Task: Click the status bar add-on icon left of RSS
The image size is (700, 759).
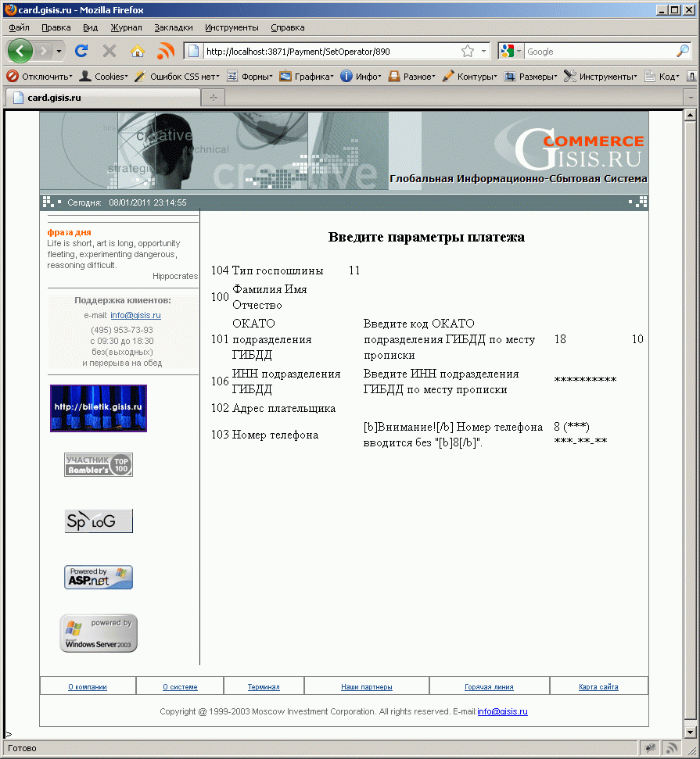Action: [650, 748]
